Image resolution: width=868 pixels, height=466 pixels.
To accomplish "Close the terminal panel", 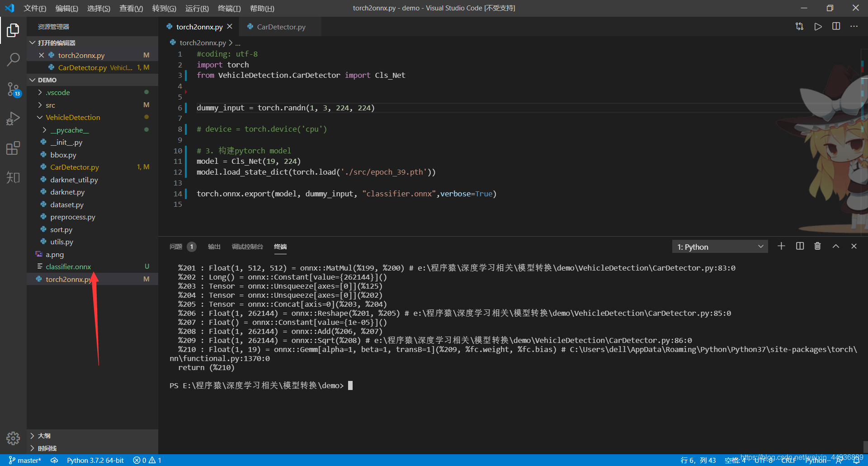I will coord(854,246).
